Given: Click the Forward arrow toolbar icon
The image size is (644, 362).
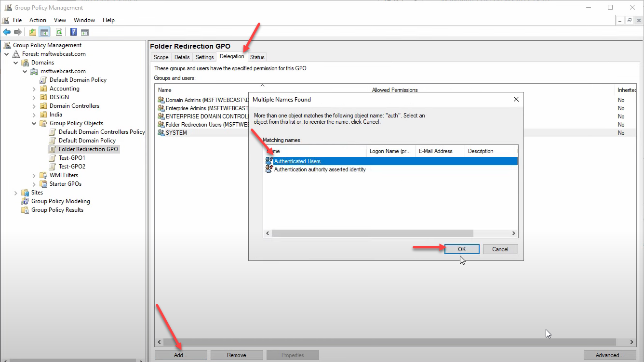Looking at the screenshot, I should [x=18, y=32].
